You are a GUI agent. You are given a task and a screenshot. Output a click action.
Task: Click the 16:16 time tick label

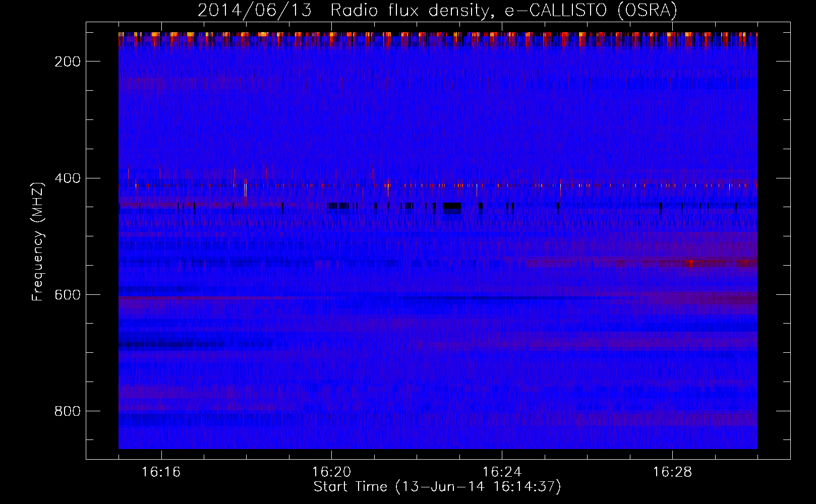click(x=161, y=472)
